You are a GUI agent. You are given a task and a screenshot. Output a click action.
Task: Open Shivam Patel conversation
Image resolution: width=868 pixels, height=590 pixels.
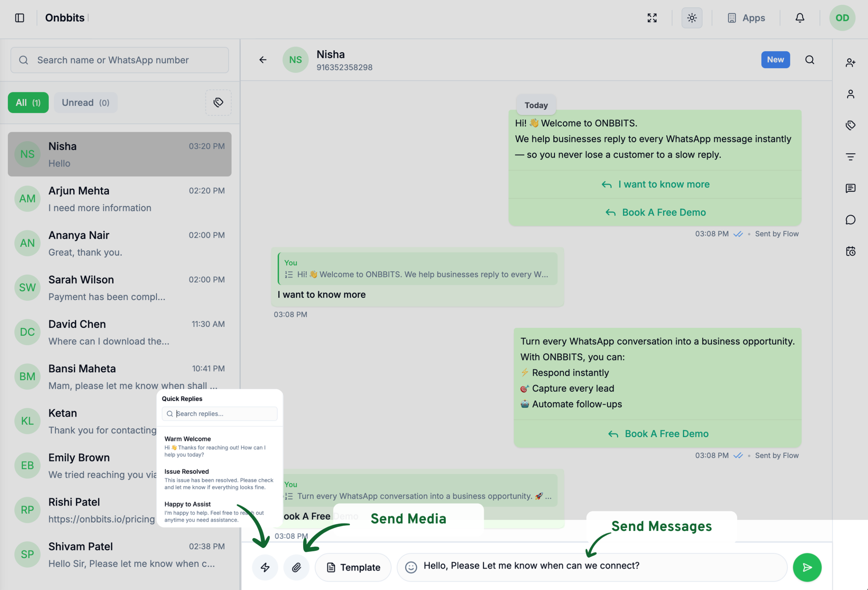119,554
